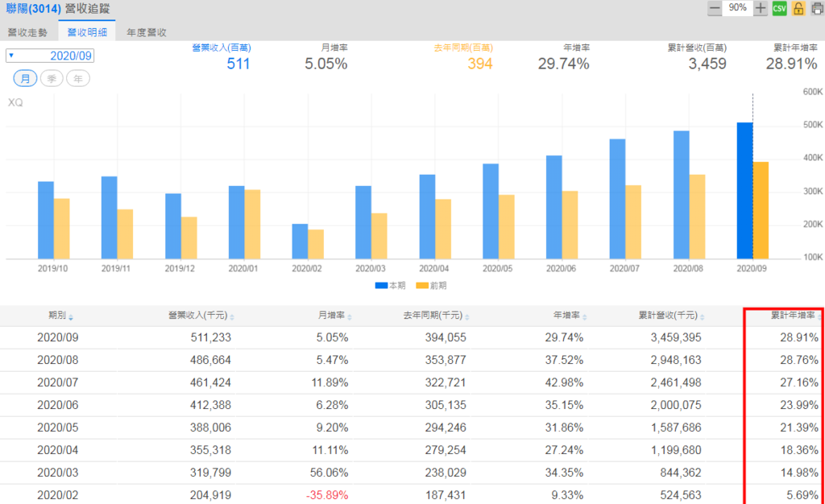Viewport: 825px width, 504px height.
Task: Click the 2019/10 axis label
Action: pos(52,269)
